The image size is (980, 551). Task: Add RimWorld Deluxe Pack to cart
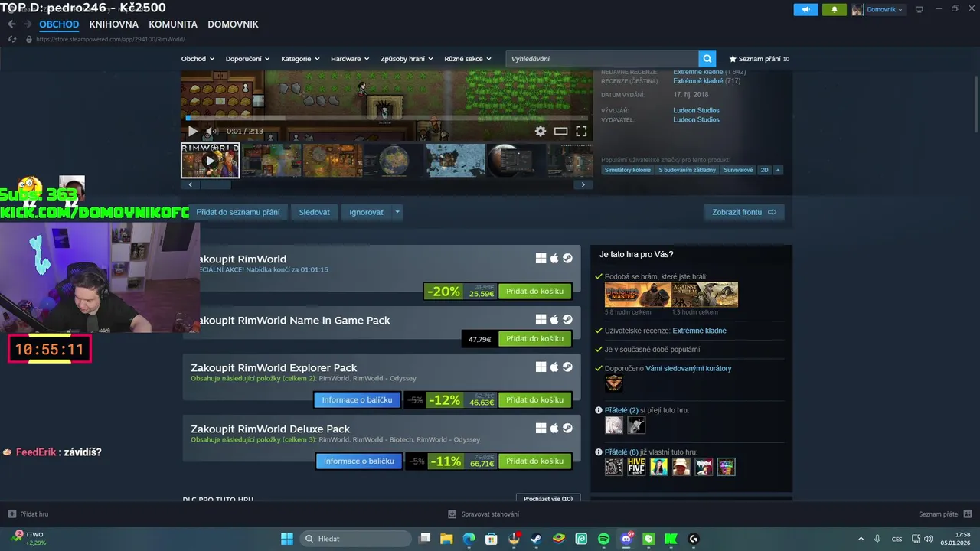click(535, 461)
